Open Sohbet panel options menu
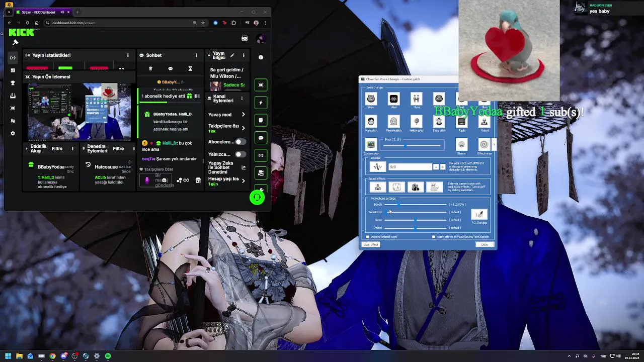Image resolution: width=644 pixels, height=362 pixels. [196, 55]
